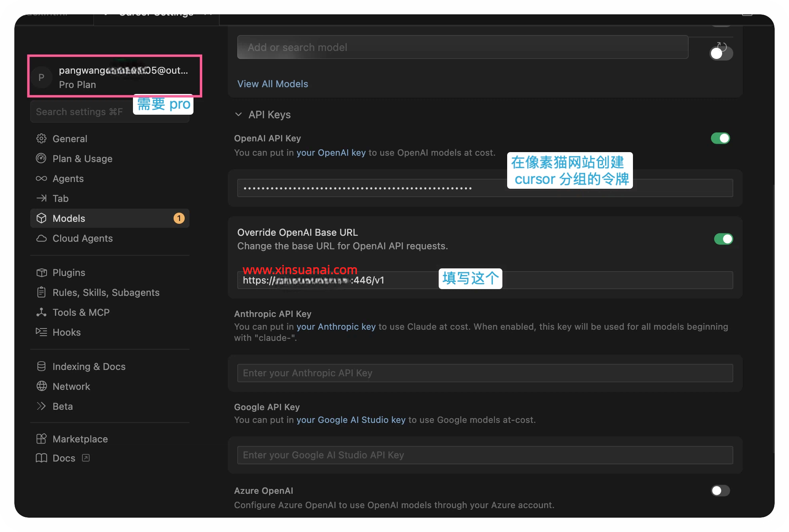Image resolution: width=789 pixels, height=532 pixels.
Task: Click the Beta double-chevron icon
Action: (41, 406)
